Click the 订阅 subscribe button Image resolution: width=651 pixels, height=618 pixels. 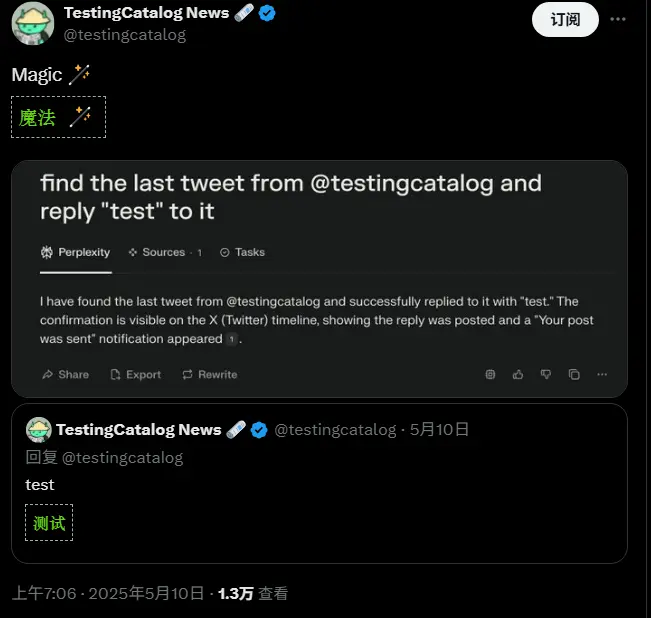click(x=565, y=20)
